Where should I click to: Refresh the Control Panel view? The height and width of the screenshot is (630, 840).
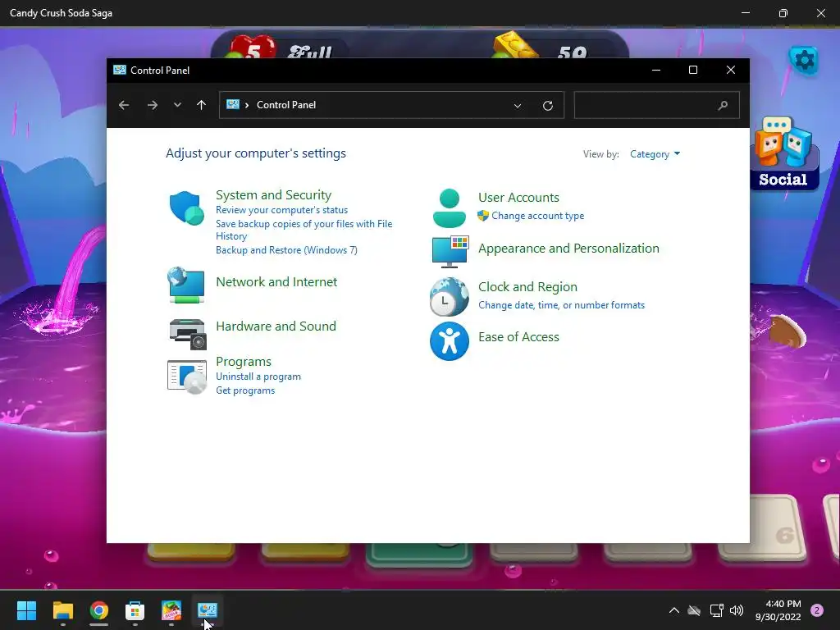(547, 106)
